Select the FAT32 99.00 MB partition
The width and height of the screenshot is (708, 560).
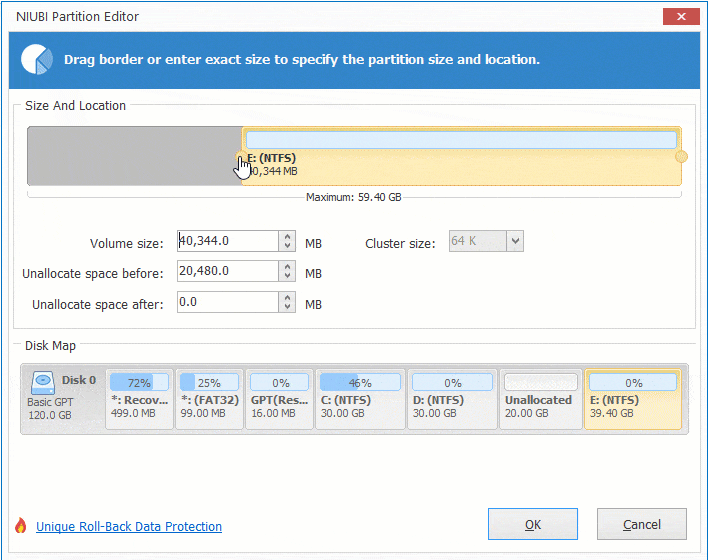point(210,399)
